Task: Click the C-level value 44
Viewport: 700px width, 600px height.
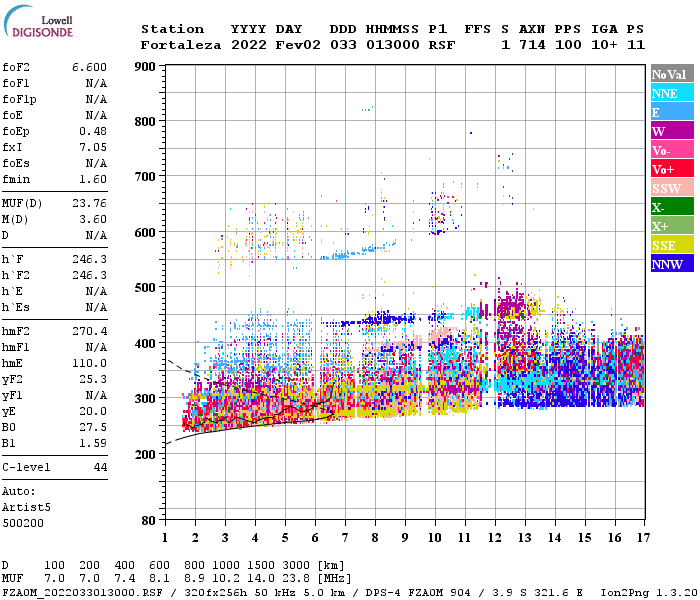Action: 100,467
